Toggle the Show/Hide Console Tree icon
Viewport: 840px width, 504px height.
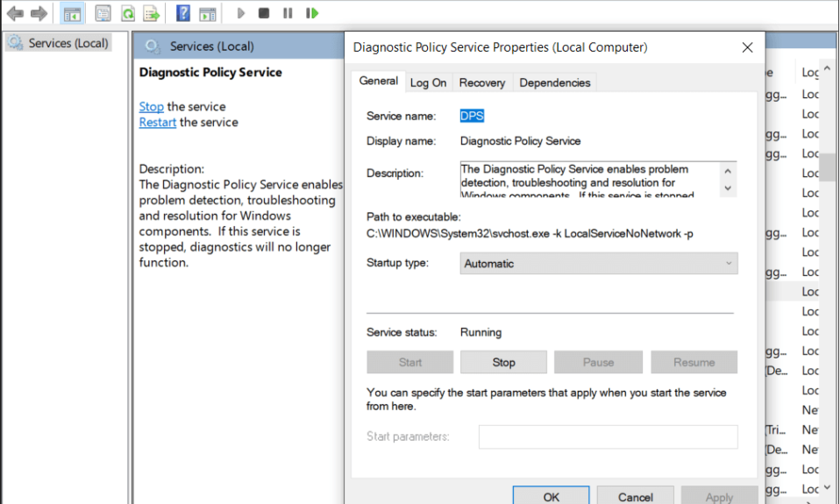click(x=73, y=13)
